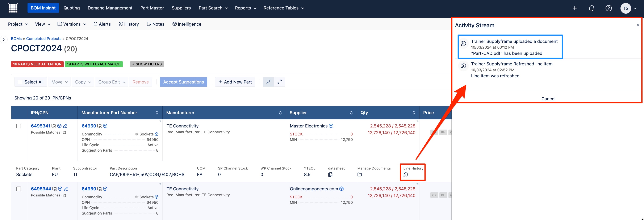
Task: Click cube icon beside Sockets in 6495344 row
Action: click(x=157, y=197)
